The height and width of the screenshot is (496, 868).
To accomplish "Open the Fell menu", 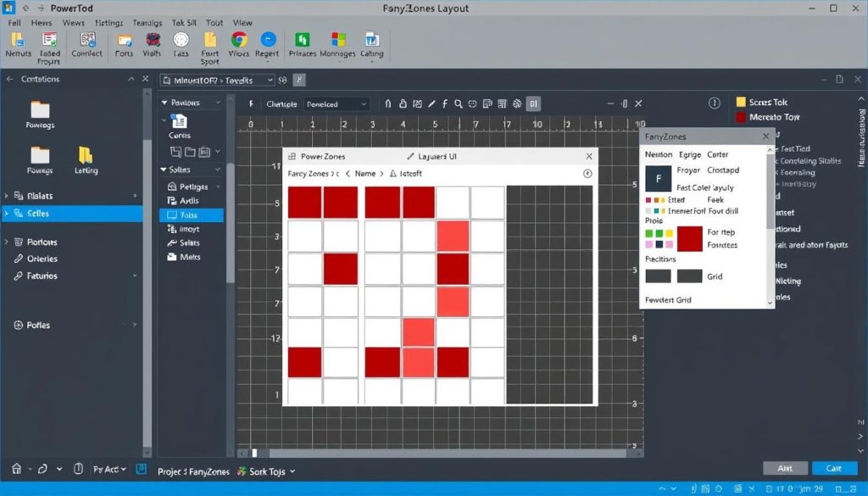I will coord(14,23).
